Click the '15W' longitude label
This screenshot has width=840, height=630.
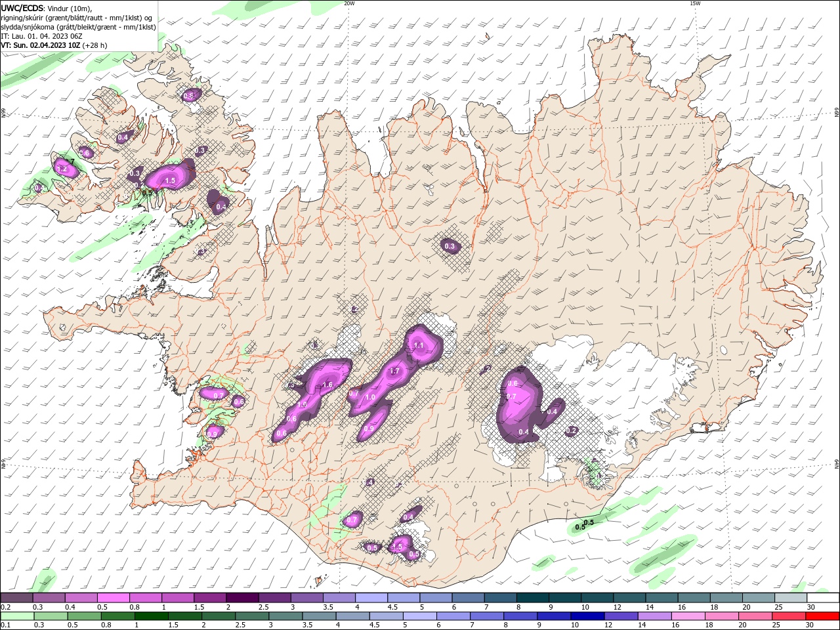696,3
